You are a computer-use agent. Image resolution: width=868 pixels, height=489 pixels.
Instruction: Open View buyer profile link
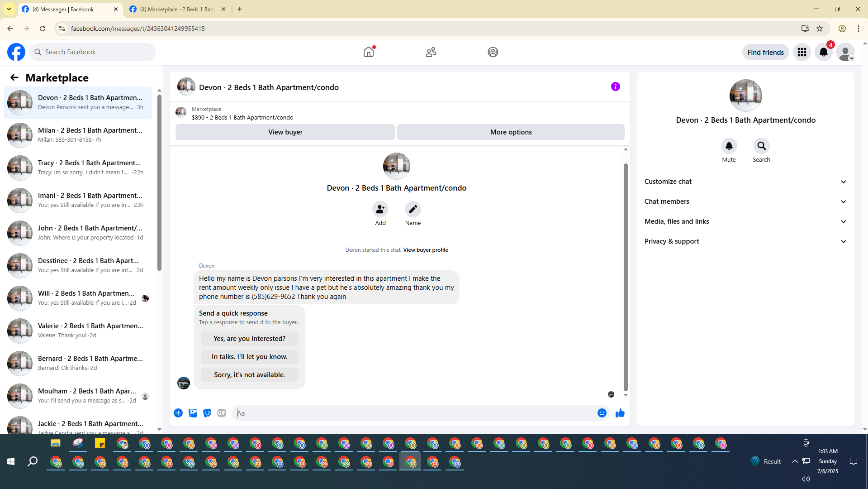coord(425,250)
